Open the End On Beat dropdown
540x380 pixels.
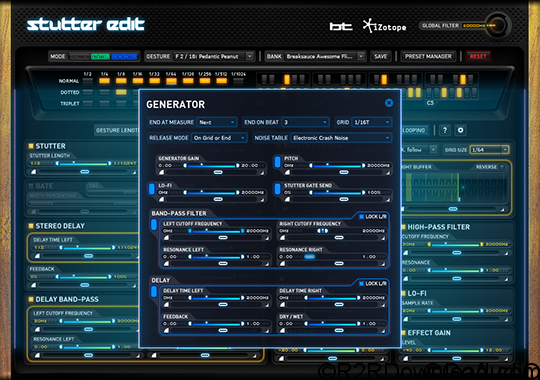pos(305,122)
